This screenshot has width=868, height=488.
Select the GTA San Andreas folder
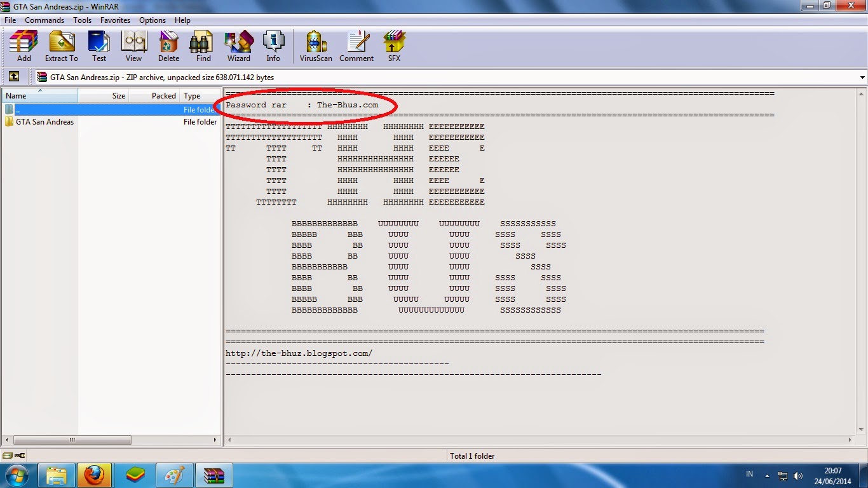pos(44,122)
